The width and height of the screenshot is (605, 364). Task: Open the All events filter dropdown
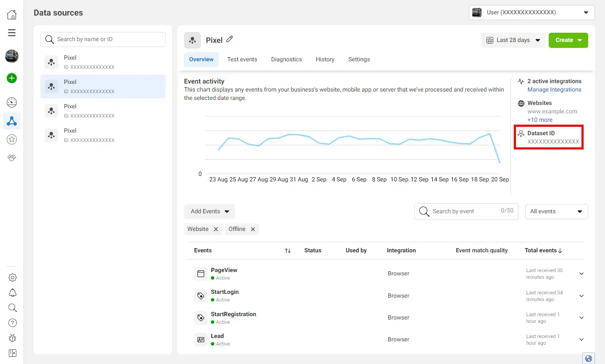[x=557, y=212]
